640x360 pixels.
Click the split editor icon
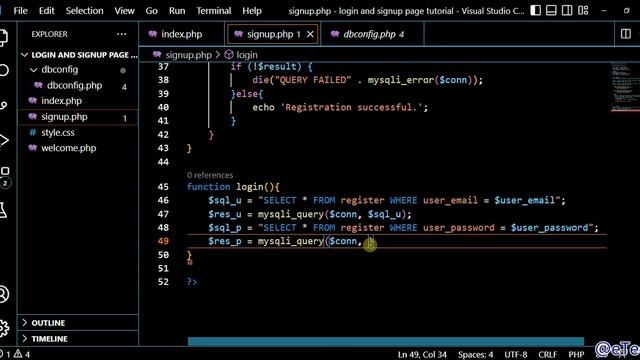tap(626, 34)
